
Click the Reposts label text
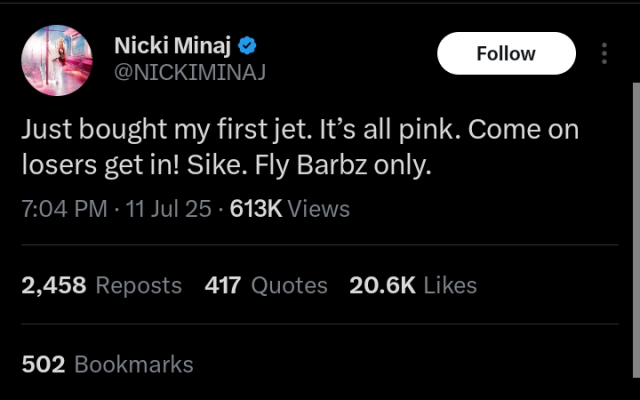coord(138,285)
